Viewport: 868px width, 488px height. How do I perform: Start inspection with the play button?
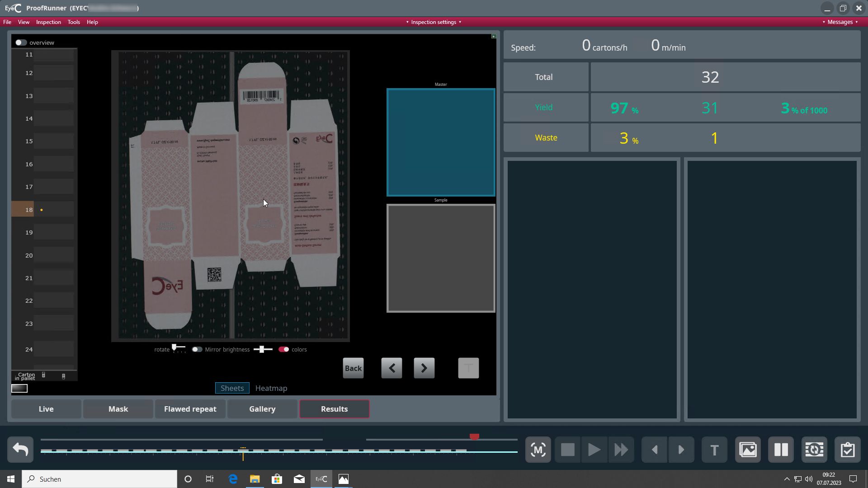click(594, 450)
